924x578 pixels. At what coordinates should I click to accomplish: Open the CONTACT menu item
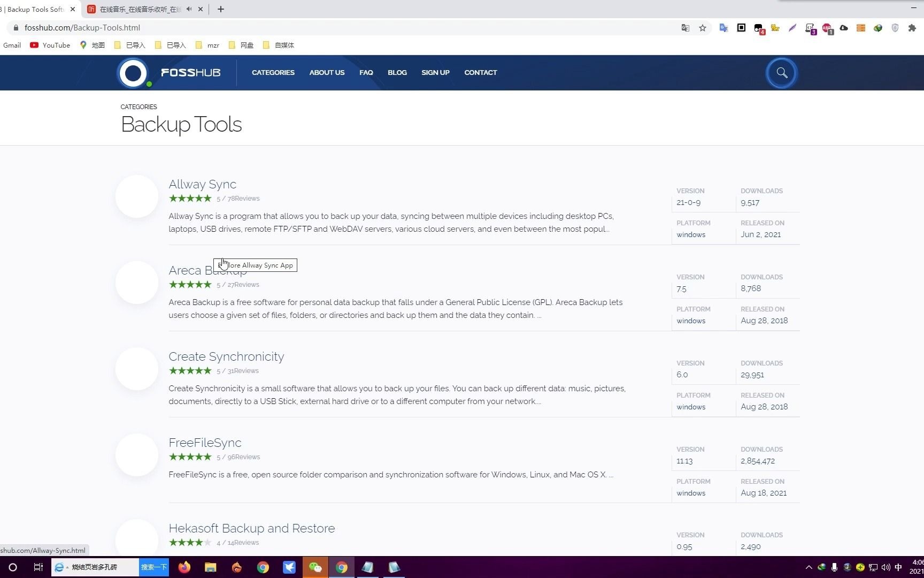pos(481,73)
